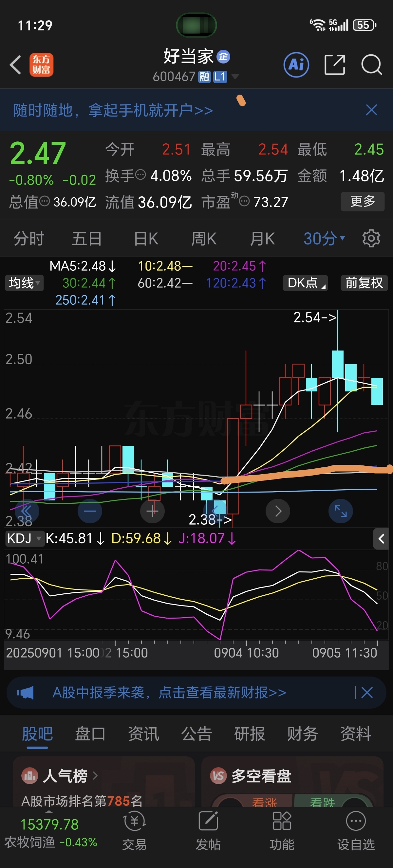393x868 pixels.
Task: Move chart left with back arrow button
Action: click(215, 511)
